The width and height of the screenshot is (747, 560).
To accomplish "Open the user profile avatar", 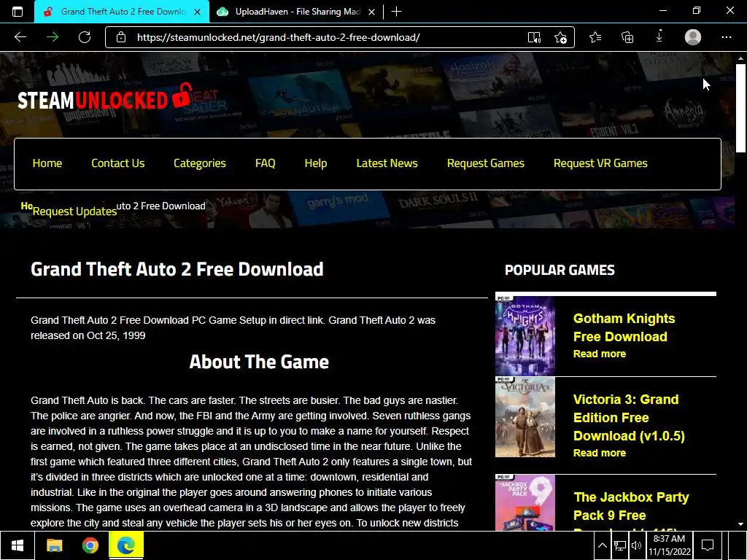I will point(693,37).
